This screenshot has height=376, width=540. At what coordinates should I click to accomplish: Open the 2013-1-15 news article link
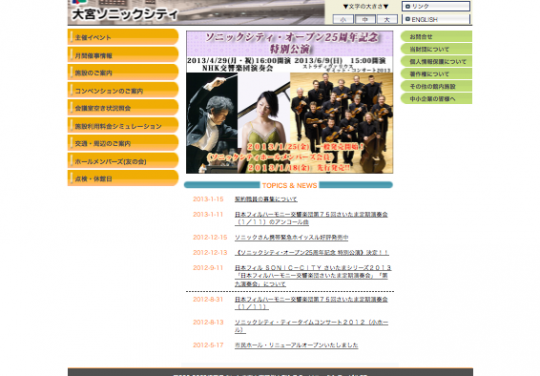point(266,199)
